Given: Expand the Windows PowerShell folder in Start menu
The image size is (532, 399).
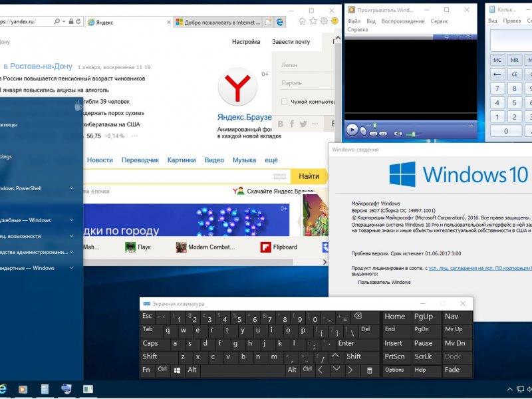Looking at the screenshot, I should (72, 188).
